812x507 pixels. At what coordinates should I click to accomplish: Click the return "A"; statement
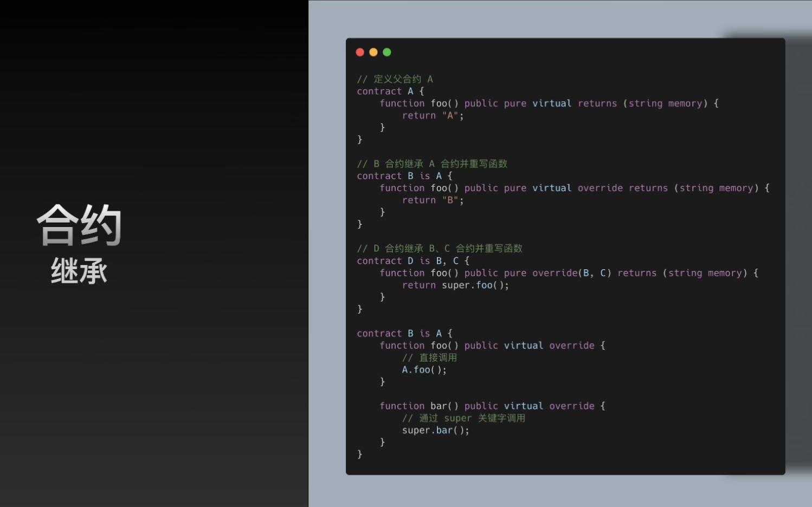433,115
